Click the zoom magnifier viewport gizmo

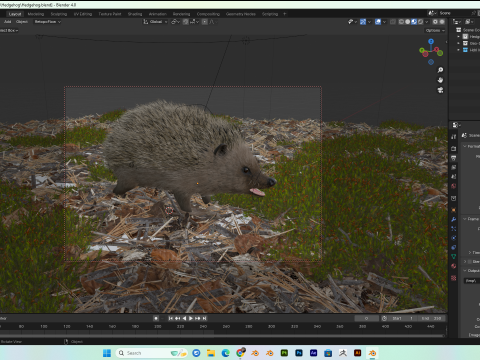tap(440, 70)
